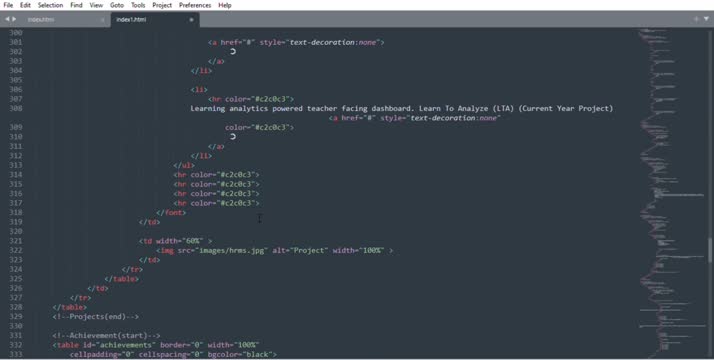Close the first inactive tab
The width and height of the screenshot is (714, 360).
coord(102,20)
